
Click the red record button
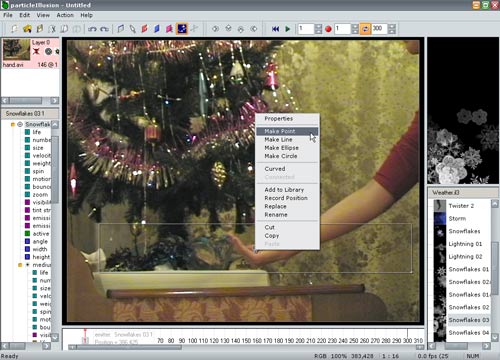pos(328,29)
